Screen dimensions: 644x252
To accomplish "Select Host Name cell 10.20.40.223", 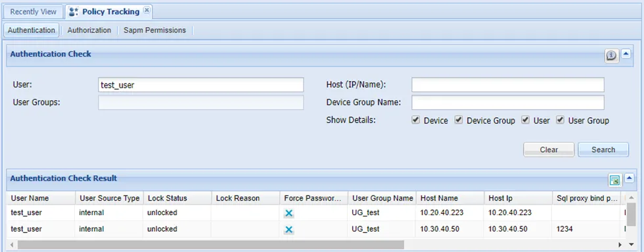I will 450,213.
